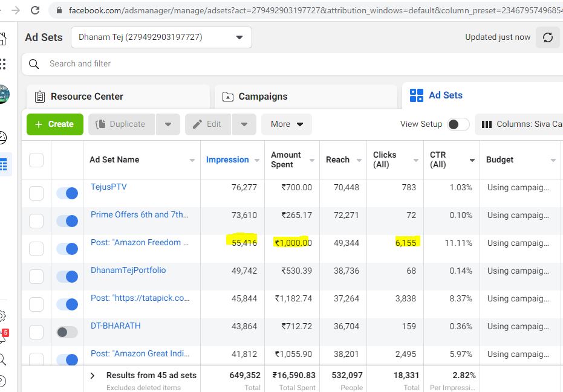Click the search magnifier in filter bar

34,64
